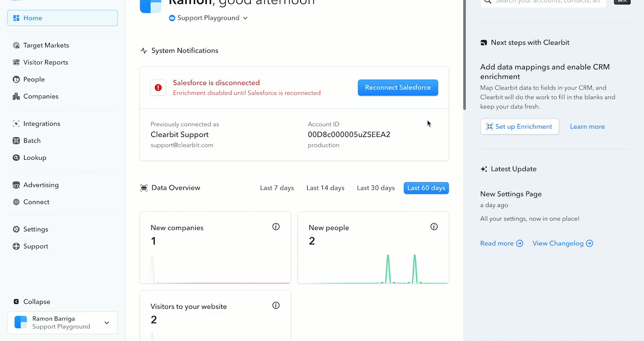Open the Ramon Barriga account switcher
Viewport: 644px width, 341px height.
click(x=62, y=323)
